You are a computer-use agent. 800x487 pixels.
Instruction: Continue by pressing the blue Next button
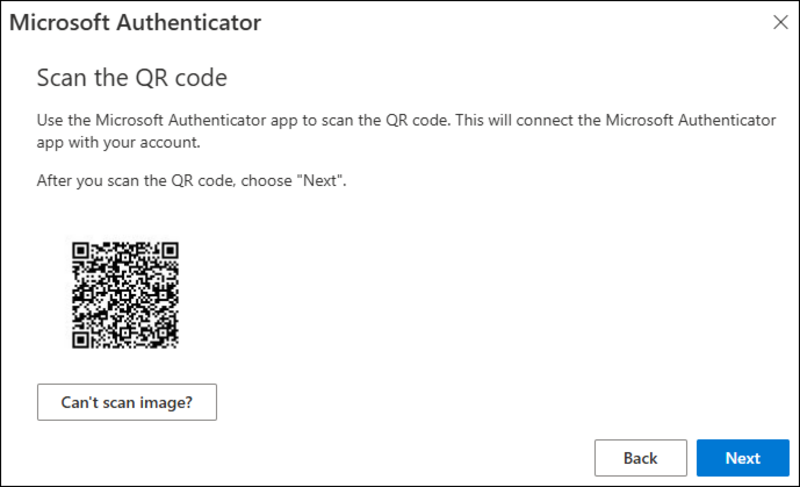tap(743, 458)
